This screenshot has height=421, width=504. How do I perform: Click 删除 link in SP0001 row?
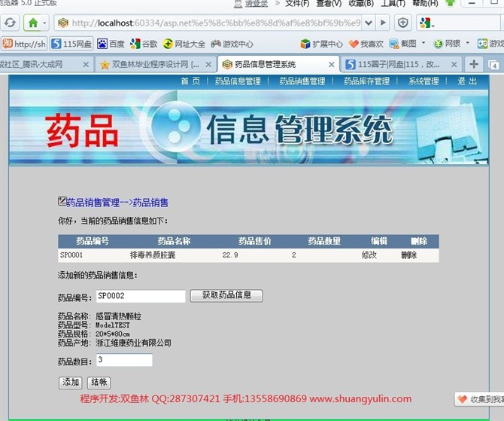(x=409, y=255)
